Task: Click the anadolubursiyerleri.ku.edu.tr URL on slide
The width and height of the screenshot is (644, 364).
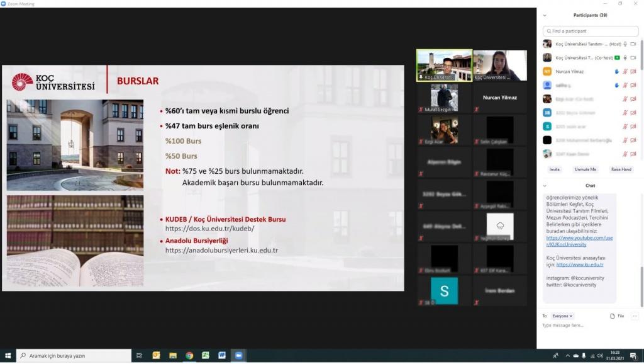Action: tap(221, 250)
